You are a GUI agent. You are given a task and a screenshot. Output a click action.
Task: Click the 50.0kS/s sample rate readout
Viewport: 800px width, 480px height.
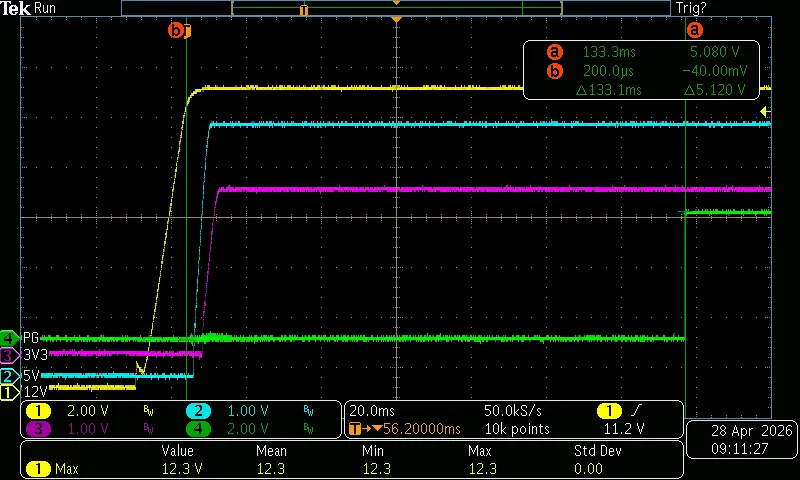click(515, 411)
